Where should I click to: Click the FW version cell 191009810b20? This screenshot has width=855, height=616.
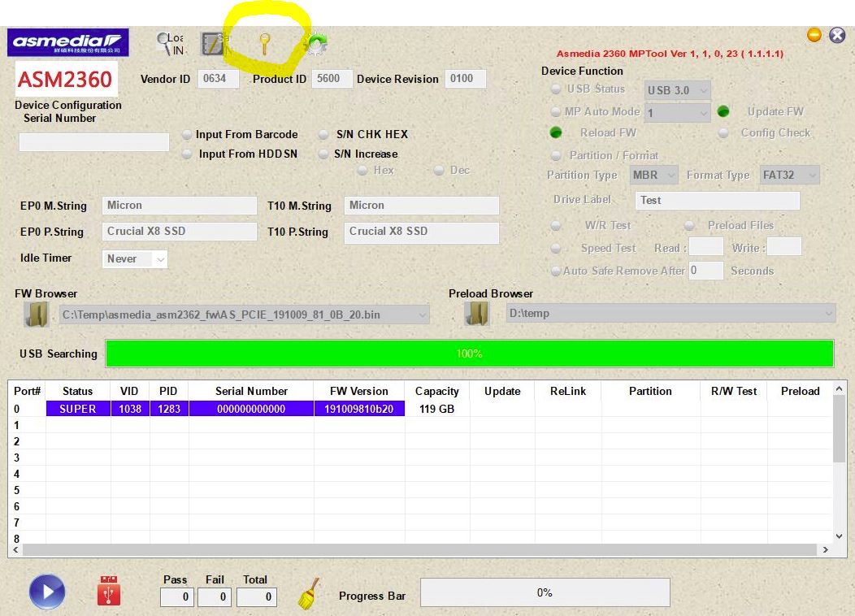pyautogui.click(x=359, y=409)
